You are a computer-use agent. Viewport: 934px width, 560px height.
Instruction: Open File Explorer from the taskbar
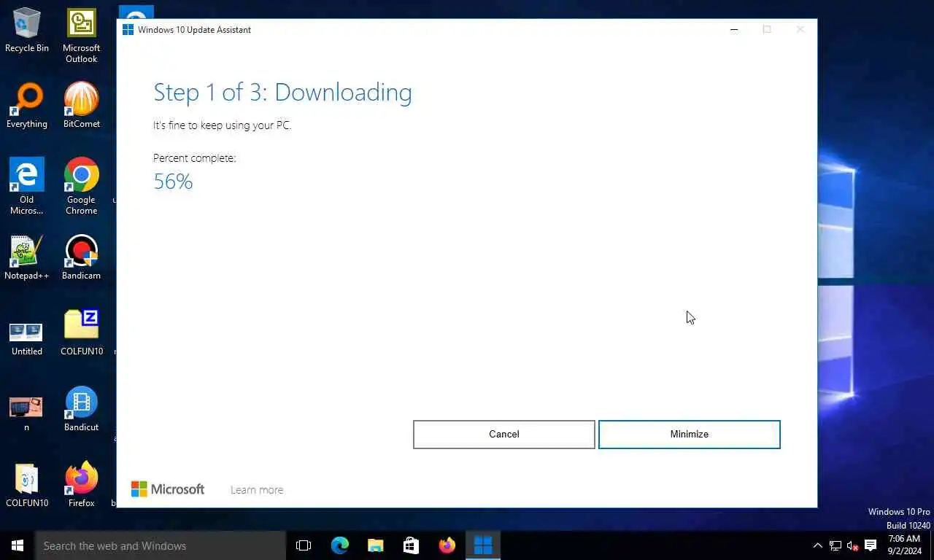pyautogui.click(x=376, y=545)
